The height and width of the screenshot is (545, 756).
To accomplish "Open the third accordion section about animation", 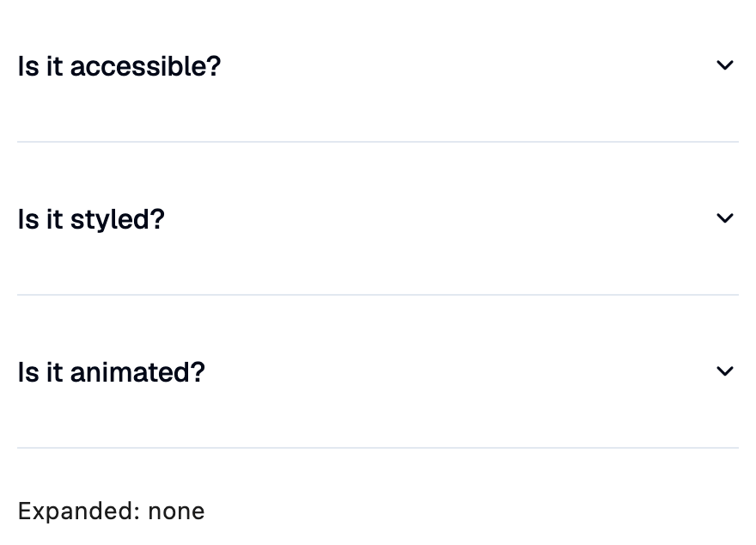I will (x=378, y=371).
